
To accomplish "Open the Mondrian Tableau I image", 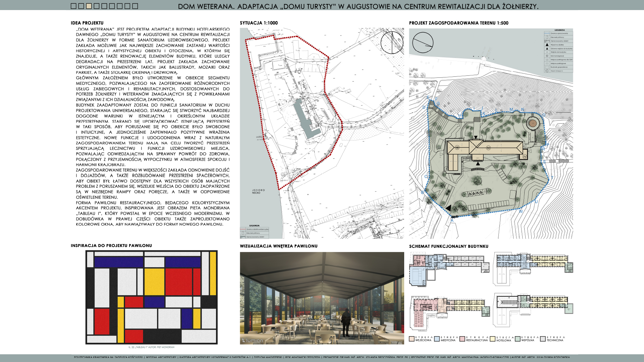I will (152, 297).
